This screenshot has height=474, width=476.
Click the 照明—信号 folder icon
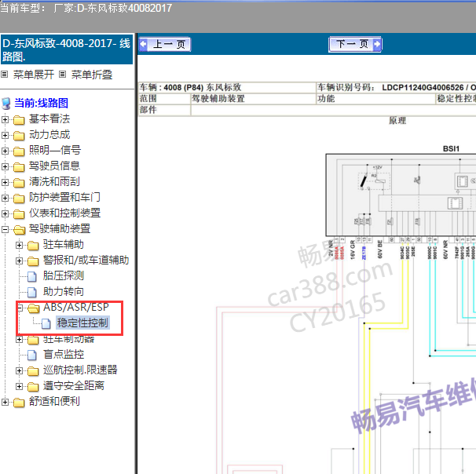pos(19,151)
